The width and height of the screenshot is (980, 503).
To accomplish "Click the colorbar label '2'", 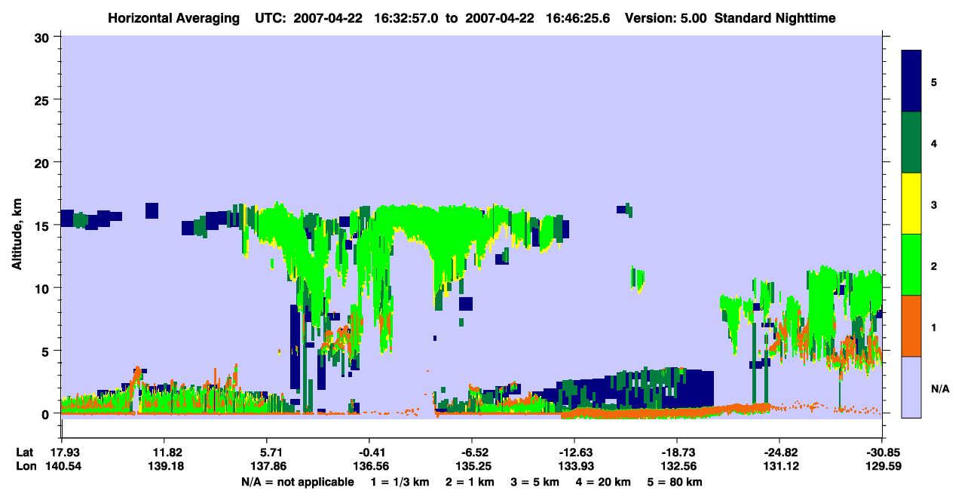I will click(934, 265).
